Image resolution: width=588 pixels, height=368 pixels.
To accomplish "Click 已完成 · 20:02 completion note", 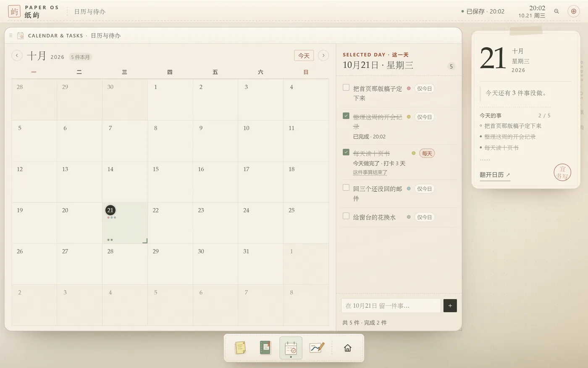I will (369, 137).
